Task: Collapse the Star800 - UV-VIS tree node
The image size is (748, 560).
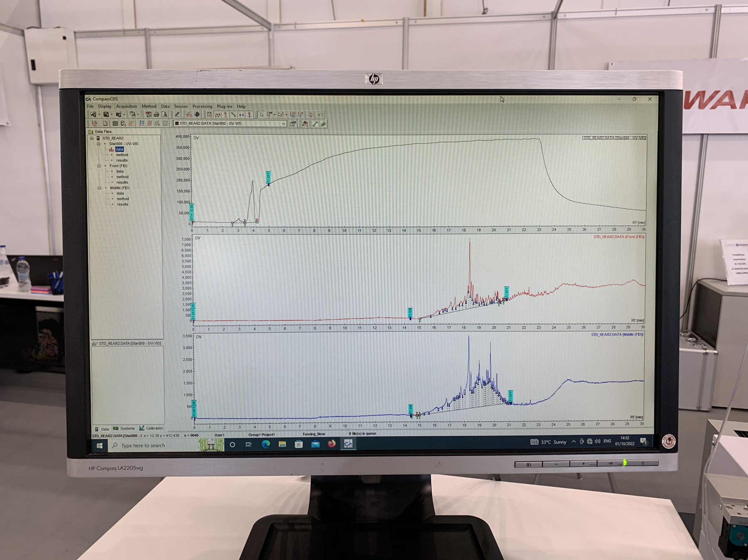Action: tap(98, 144)
